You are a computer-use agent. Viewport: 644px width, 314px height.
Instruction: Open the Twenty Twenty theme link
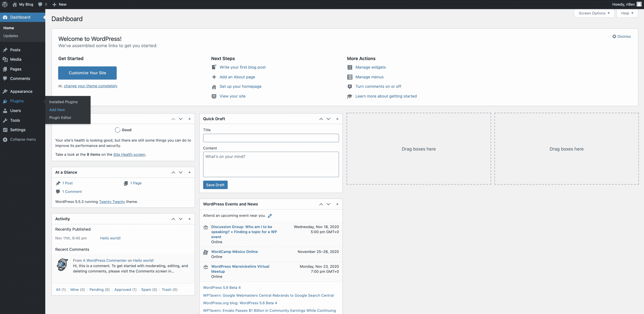112,202
